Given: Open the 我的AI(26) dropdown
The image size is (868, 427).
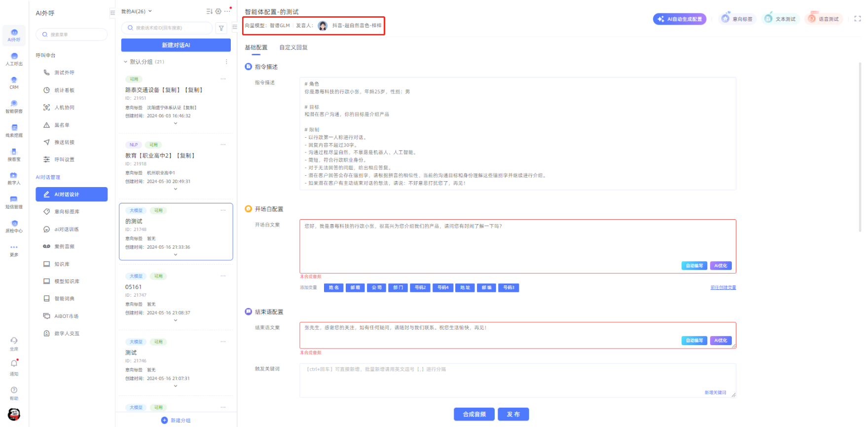Looking at the screenshot, I should pyautogui.click(x=137, y=11).
